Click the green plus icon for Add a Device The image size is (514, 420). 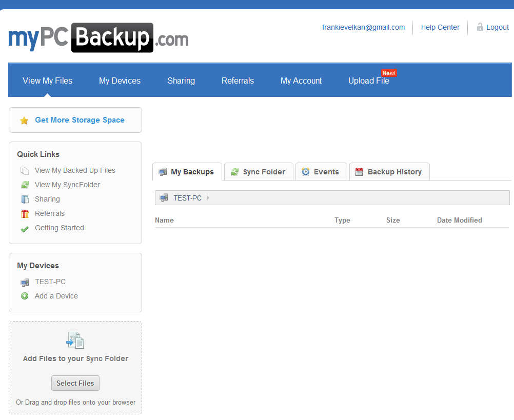pos(25,296)
